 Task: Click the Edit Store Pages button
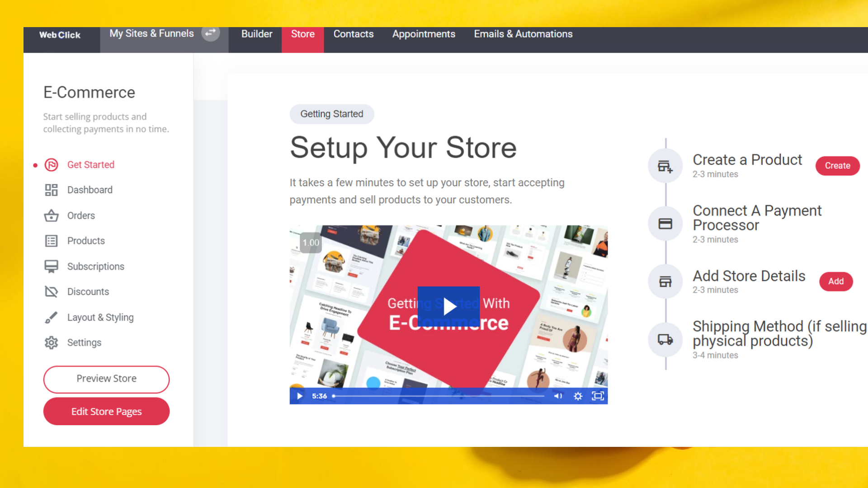(106, 411)
